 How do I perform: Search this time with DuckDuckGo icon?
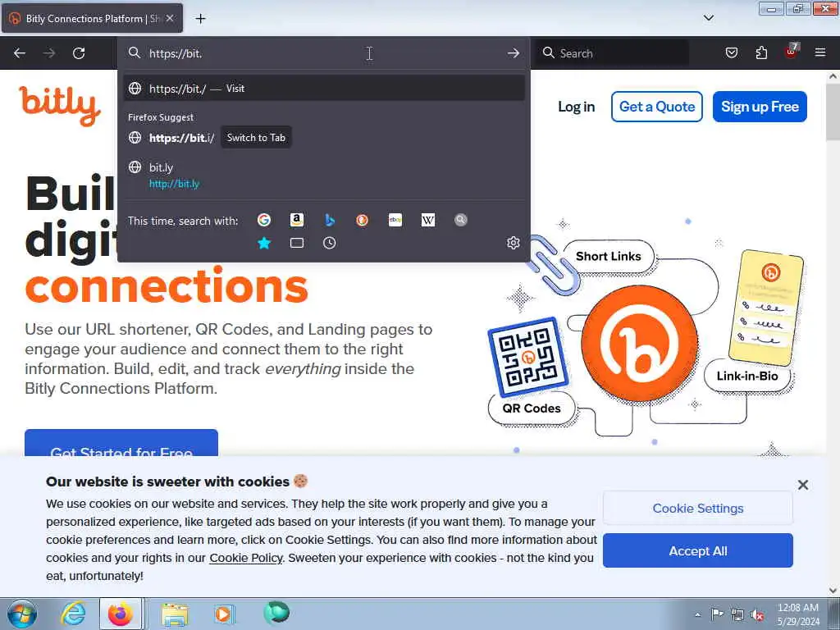click(362, 220)
